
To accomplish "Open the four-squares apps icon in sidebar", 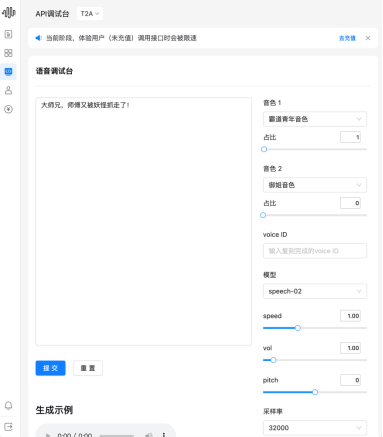I will (8, 53).
